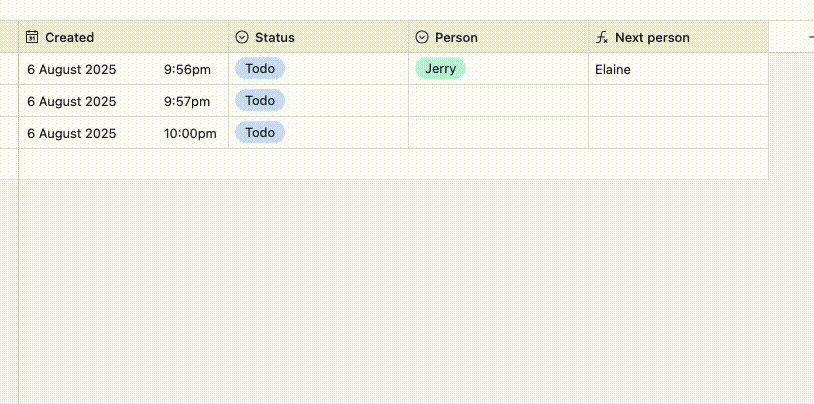Click the empty Person cell in second row
The height and width of the screenshot is (404, 814).
click(x=498, y=101)
